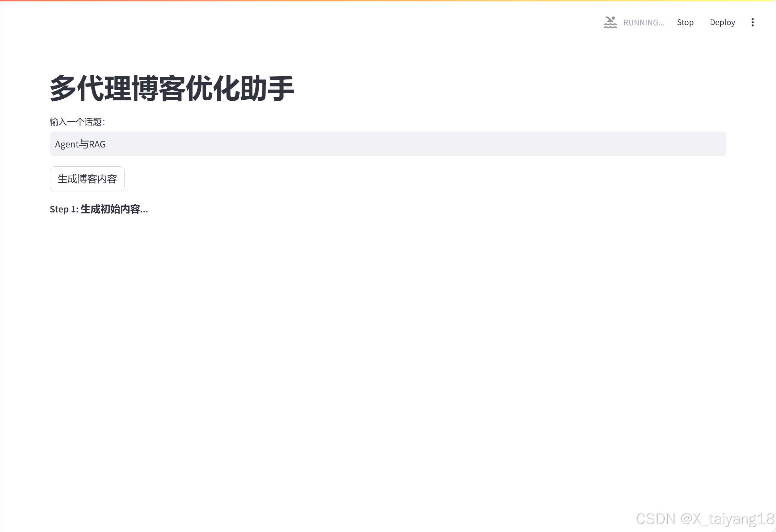The height and width of the screenshot is (532, 776).
Task: Click the colored progress bar at top
Action: coord(388,1)
